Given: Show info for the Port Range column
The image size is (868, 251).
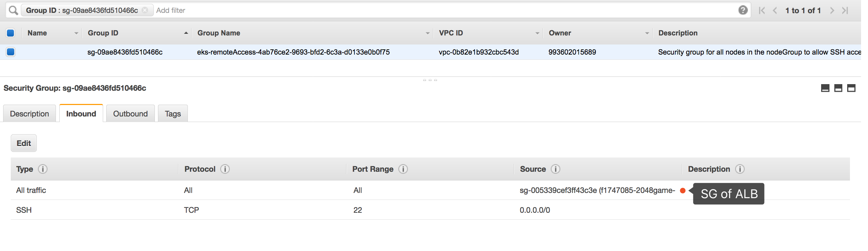Looking at the screenshot, I should pos(403,169).
